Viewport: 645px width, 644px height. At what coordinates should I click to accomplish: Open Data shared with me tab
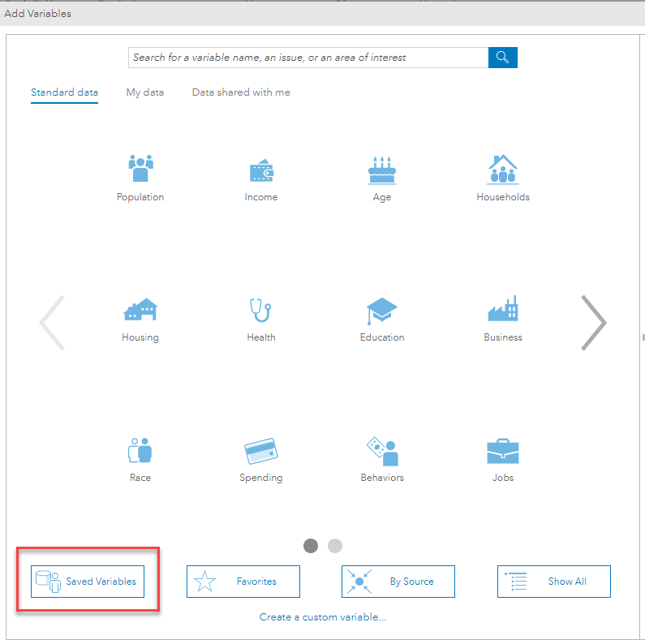point(241,92)
